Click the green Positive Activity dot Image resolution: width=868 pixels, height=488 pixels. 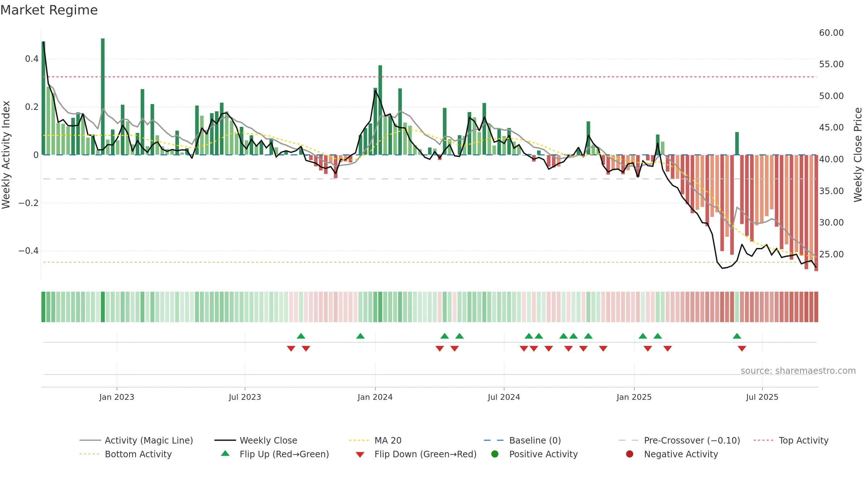(495, 454)
